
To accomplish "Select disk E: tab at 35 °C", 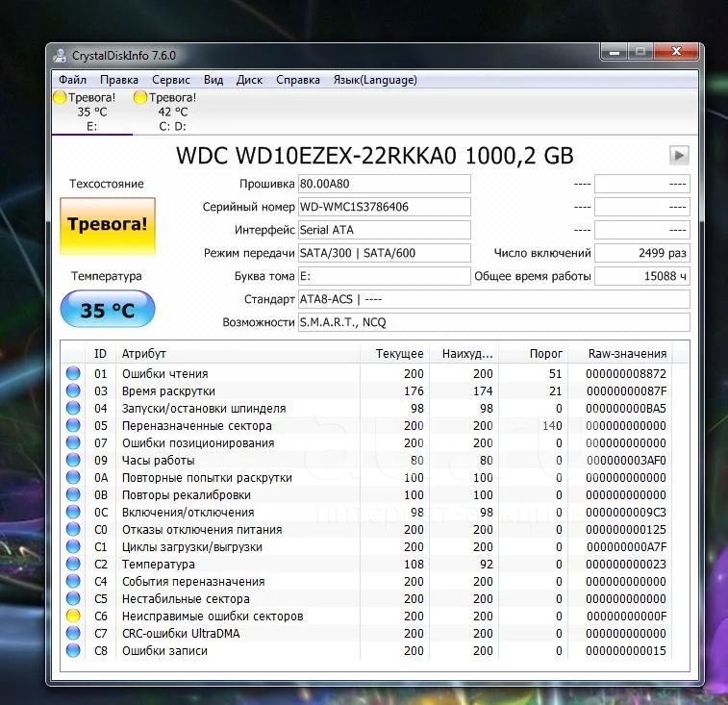I will [92, 112].
